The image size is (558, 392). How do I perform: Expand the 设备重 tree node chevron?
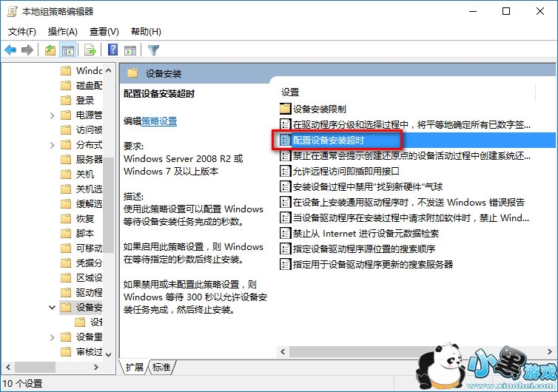point(52,337)
